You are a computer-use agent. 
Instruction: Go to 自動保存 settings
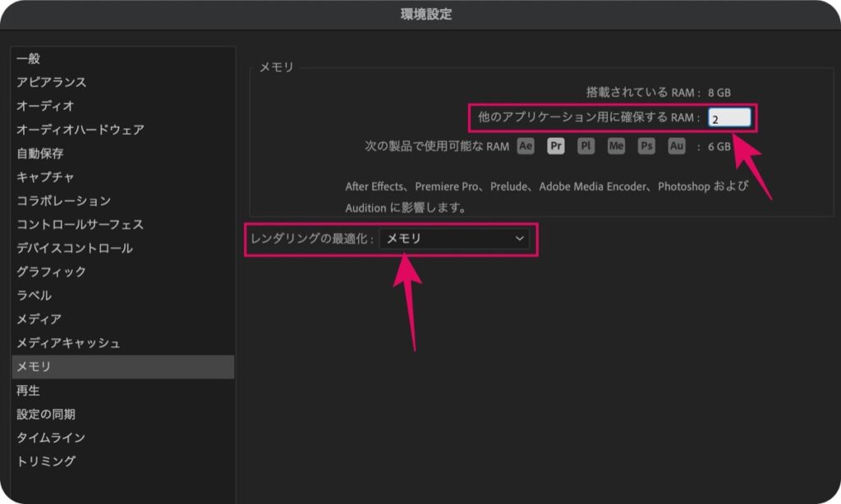pyautogui.click(x=123, y=153)
